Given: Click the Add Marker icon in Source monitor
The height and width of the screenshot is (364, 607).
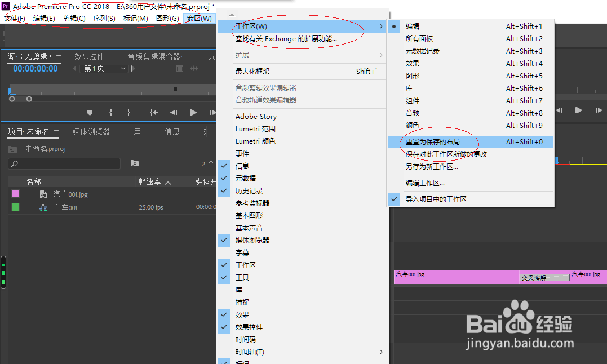Looking at the screenshot, I should [x=90, y=113].
